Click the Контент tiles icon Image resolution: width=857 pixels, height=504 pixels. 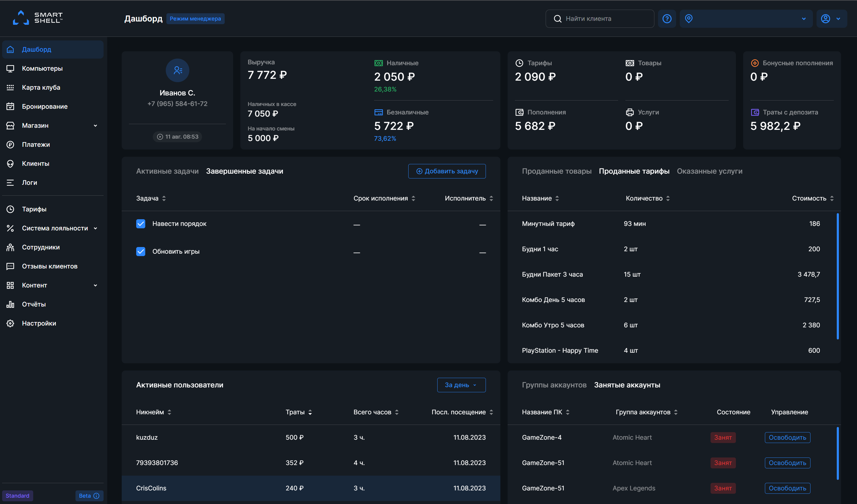click(10, 285)
